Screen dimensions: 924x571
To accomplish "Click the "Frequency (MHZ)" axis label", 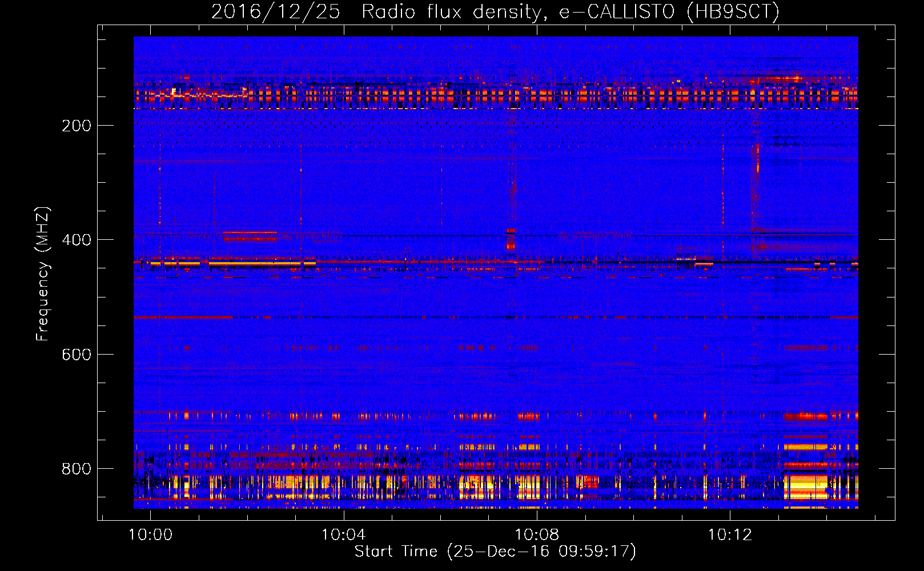I will 43,274.
